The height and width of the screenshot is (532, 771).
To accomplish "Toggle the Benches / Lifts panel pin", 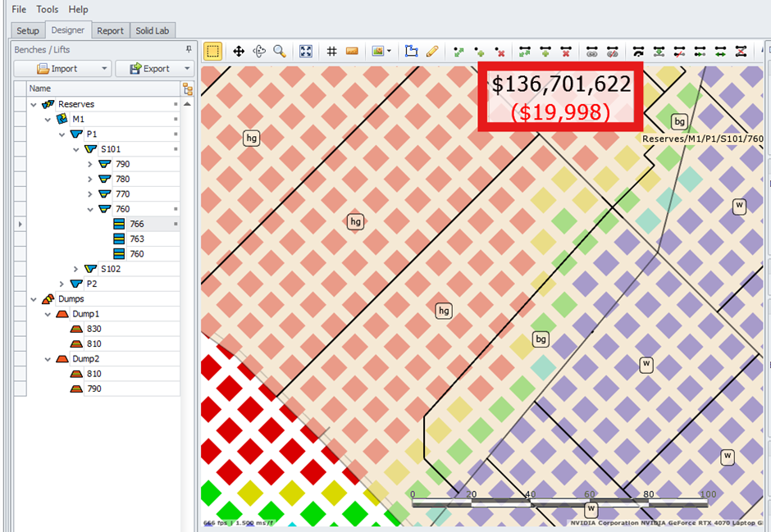I will click(189, 50).
